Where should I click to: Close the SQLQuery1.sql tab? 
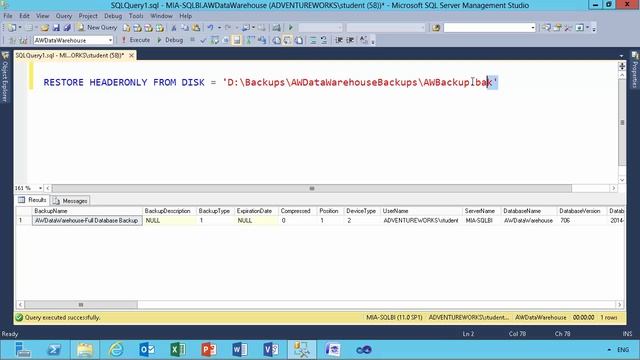click(131, 55)
